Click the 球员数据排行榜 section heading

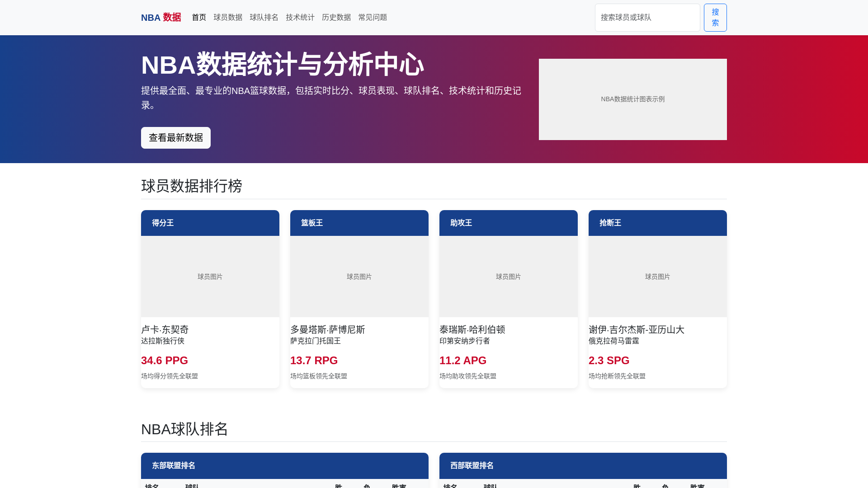coord(192,186)
